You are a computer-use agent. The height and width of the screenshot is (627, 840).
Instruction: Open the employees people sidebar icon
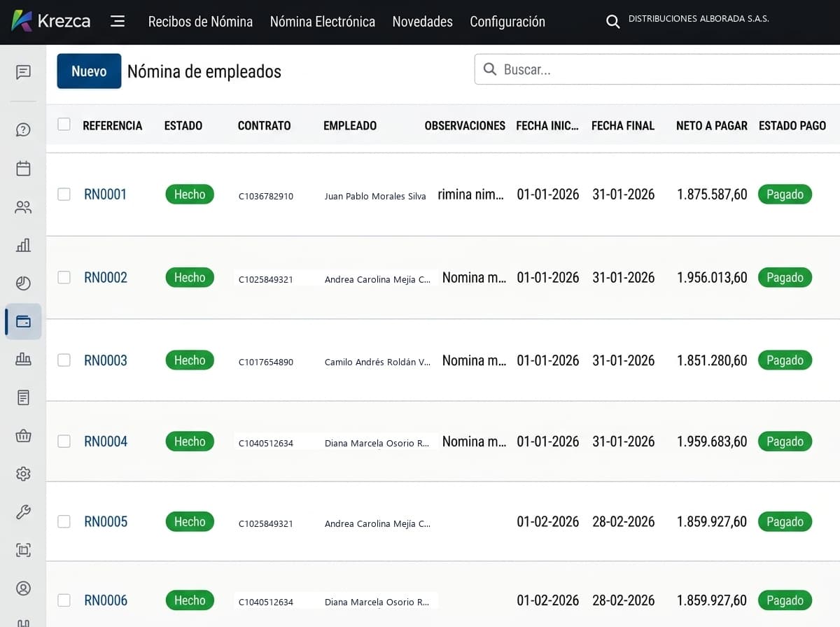pos(23,207)
